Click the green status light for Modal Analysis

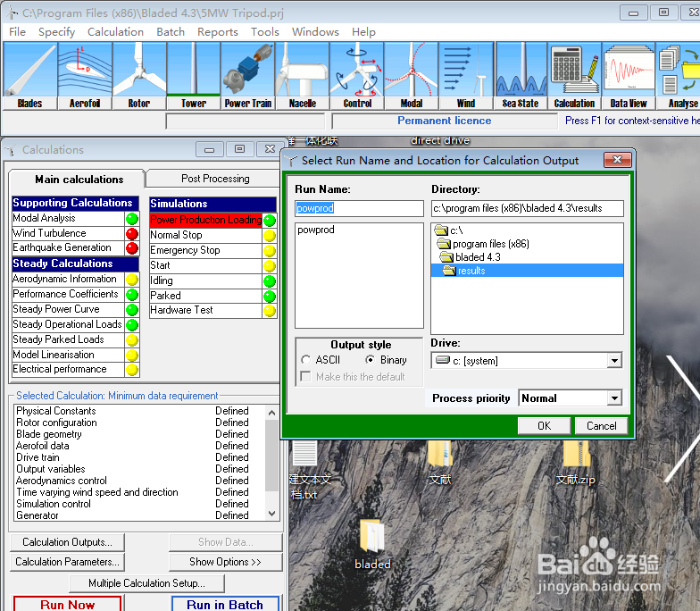(x=132, y=218)
